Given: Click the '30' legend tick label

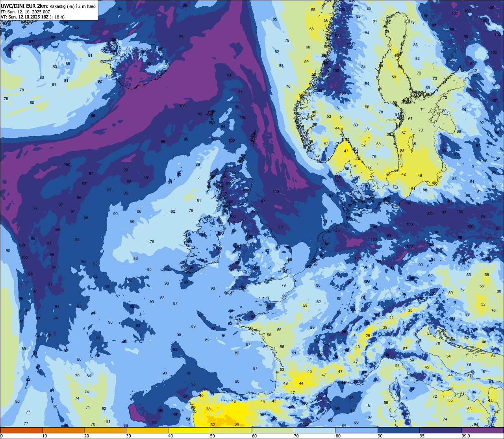Looking at the screenshot, I should (128, 436).
